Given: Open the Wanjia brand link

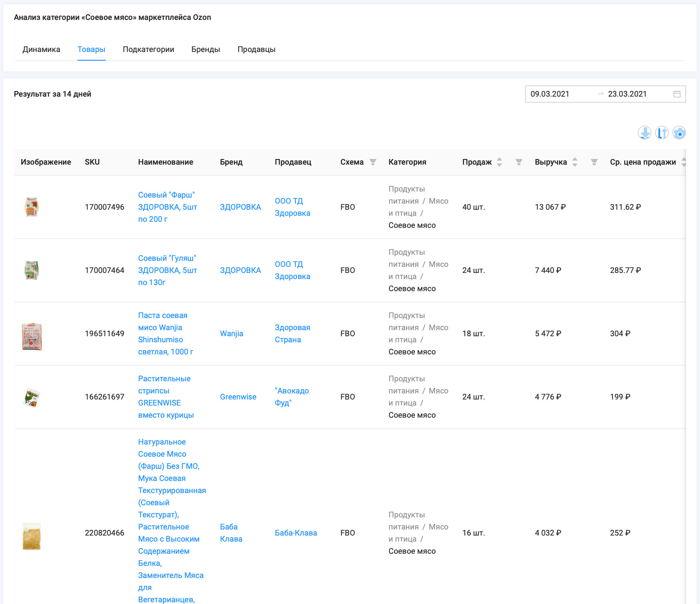Looking at the screenshot, I should (x=232, y=334).
